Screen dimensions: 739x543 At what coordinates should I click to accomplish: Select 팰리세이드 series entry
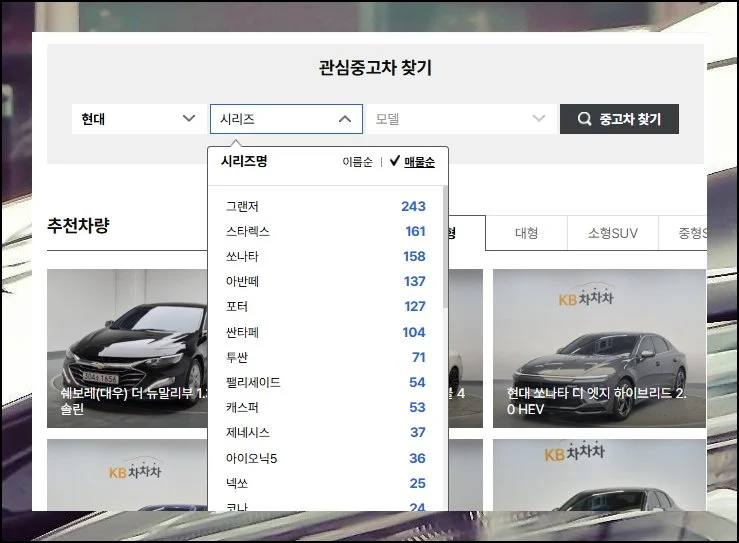326,382
